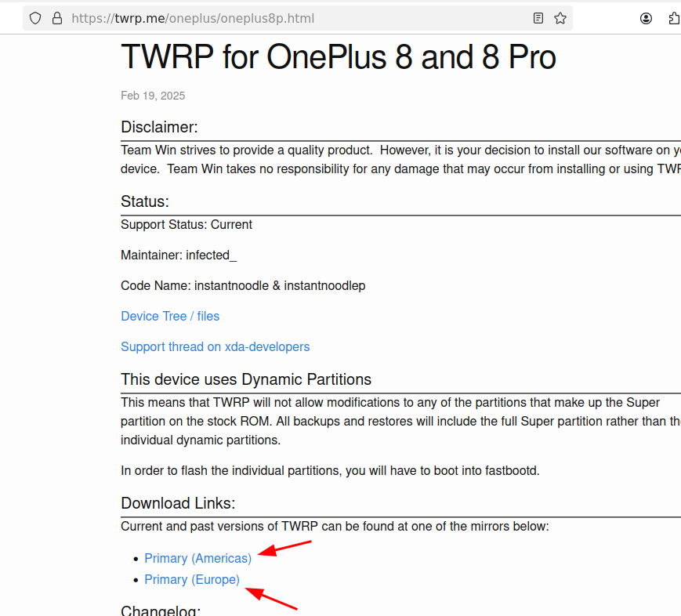The image size is (681, 616).
Task: Open Primary (Europe) download mirror
Action: [192, 579]
